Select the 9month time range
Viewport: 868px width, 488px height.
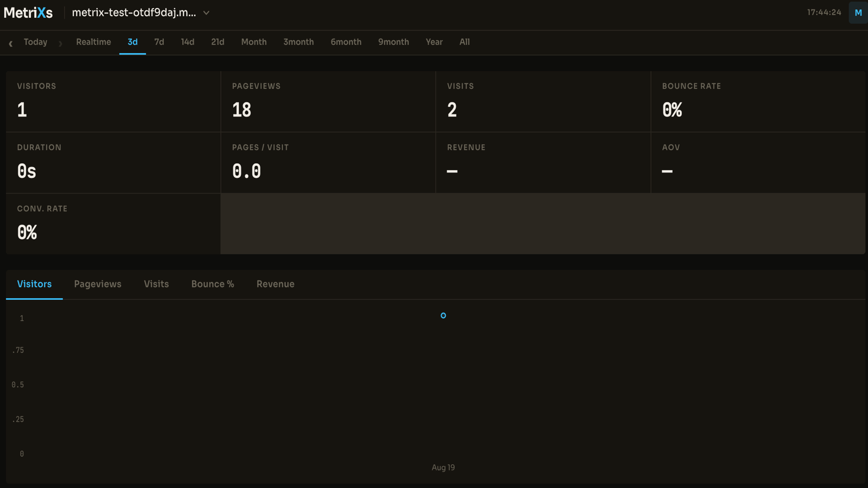tap(393, 42)
